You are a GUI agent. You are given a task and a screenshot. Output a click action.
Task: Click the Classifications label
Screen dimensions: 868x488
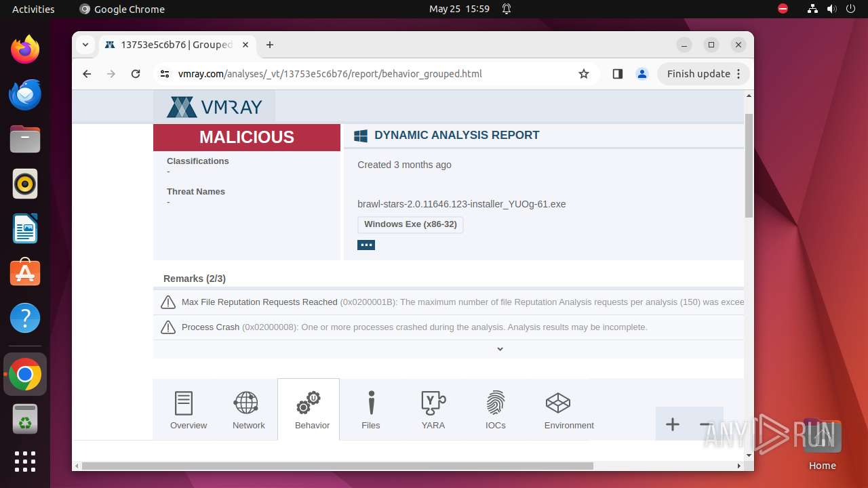[x=198, y=161]
